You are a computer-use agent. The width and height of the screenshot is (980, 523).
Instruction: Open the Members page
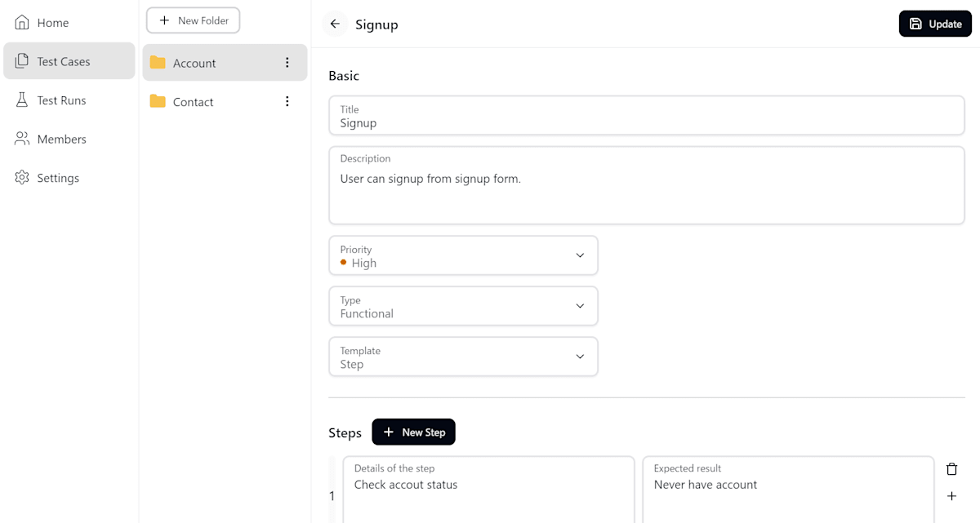coord(69,139)
